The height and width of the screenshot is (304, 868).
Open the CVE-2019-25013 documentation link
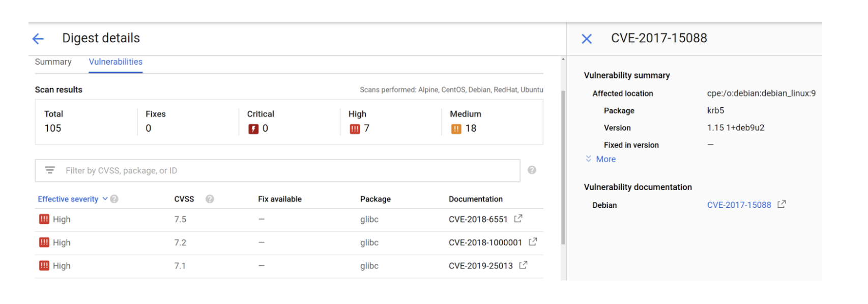point(480,266)
